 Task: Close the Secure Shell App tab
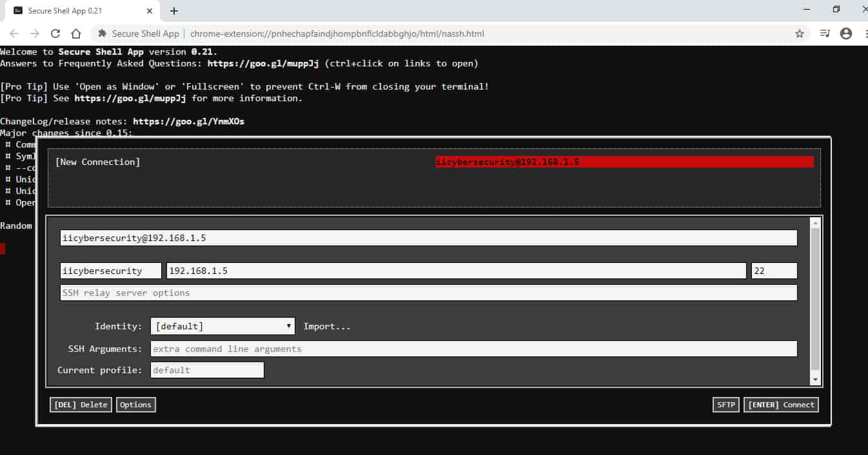[150, 11]
